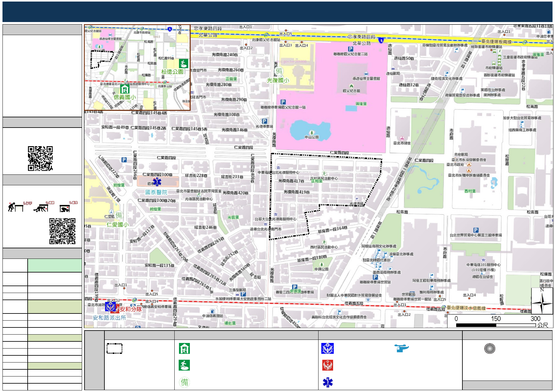Screen dimensions: 555x392
Task: Click the 信義國小 label in inset map
Action: (x=125, y=97)
